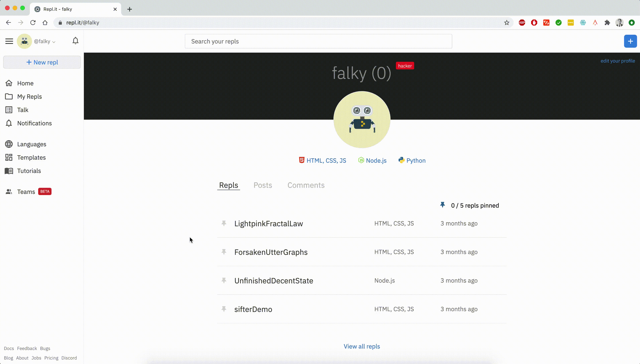The height and width of the screenshot is (364, 640).
Task: Click the blue plus button top right
Action: [x=630, y=41]
